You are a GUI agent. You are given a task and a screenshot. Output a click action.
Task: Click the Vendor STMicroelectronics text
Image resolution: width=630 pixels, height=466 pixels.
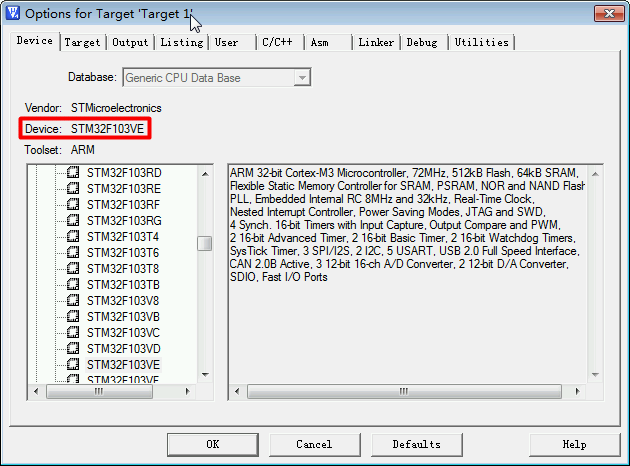(93, 108)
